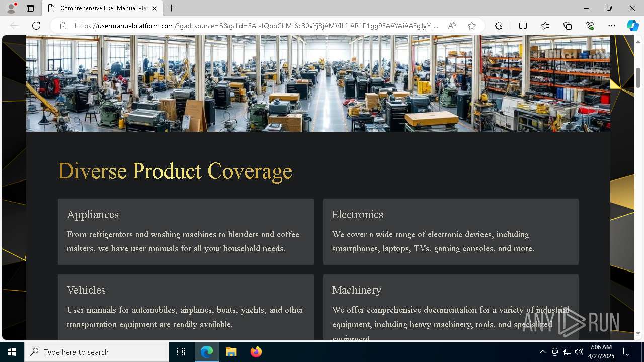This screenshot has width=644, height=362.
Task: Minimize the browser window
Action: (586, 8)
